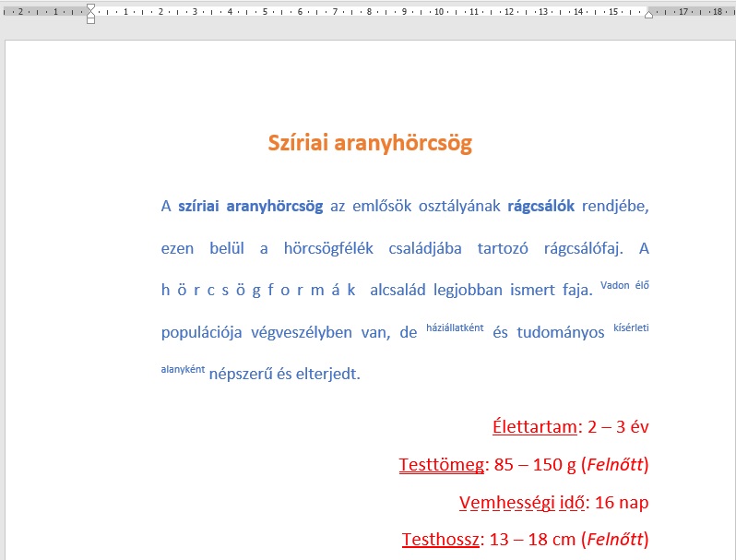Click the superscript word 'háziállatként'
This screenshot has height=560, width=736.
click(455, 328)
